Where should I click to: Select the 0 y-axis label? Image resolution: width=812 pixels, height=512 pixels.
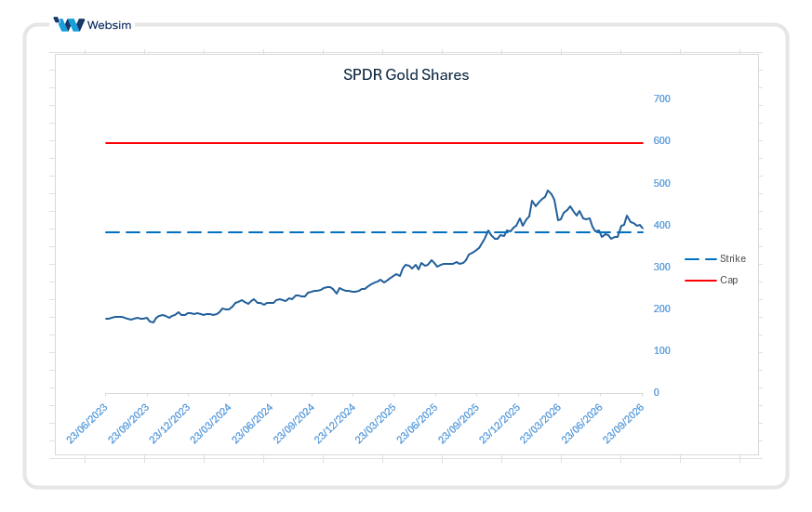click(x=656, y=392)
